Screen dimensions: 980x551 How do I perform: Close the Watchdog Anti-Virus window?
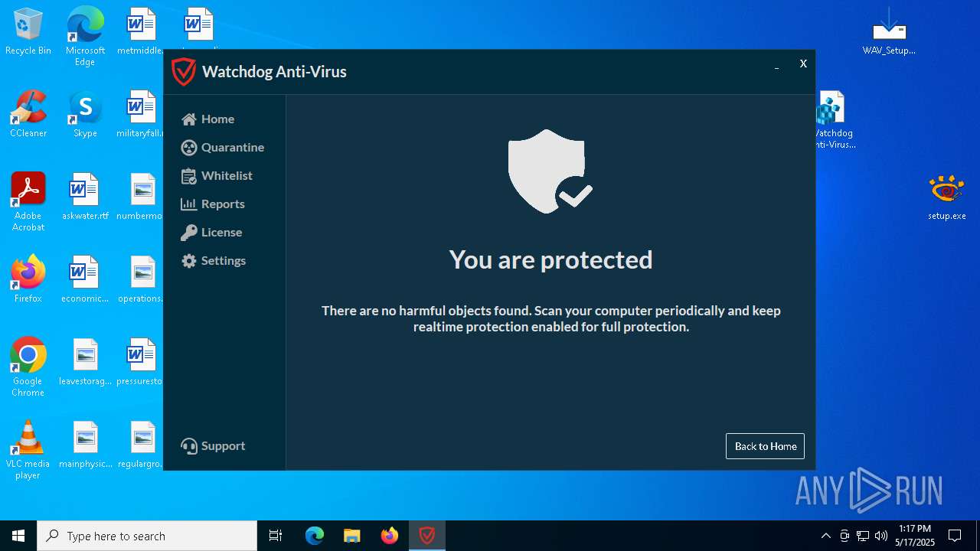pos(803,64)
